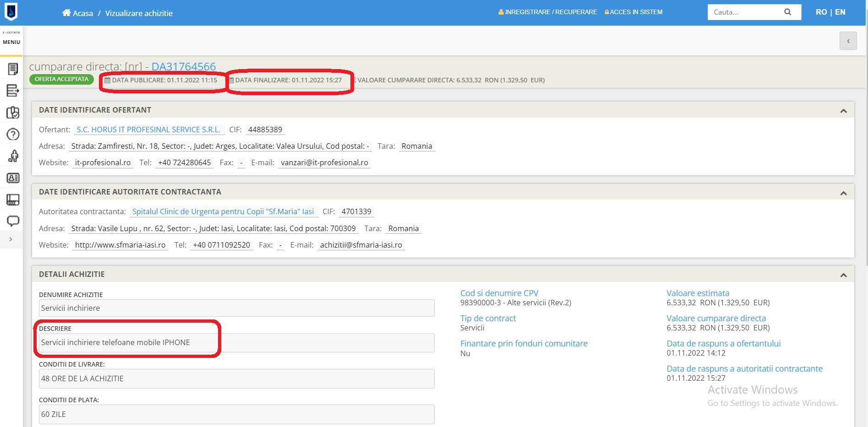Open the person search sidebar icon
This screenshot has height=427, width=868.
pos(13,156)
